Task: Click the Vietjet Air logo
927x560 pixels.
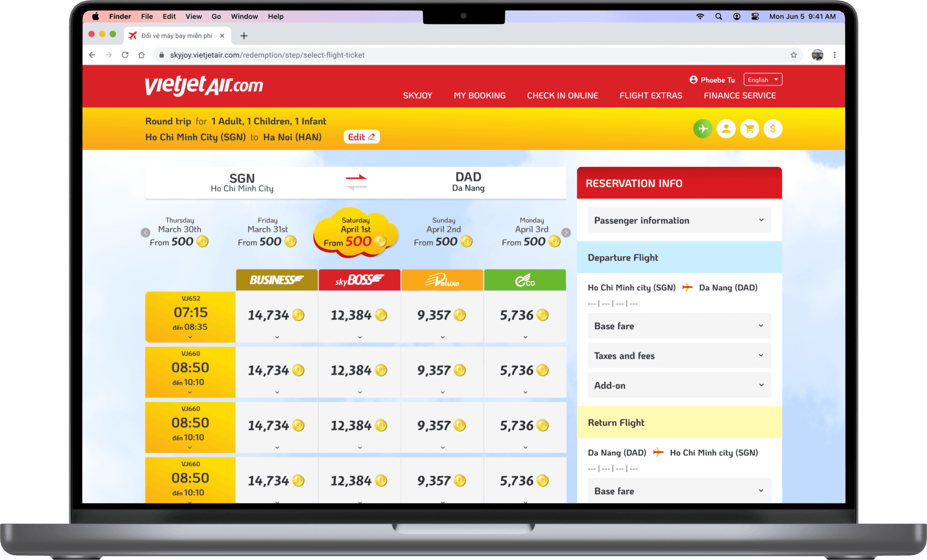Action: (x=204, y=85)
